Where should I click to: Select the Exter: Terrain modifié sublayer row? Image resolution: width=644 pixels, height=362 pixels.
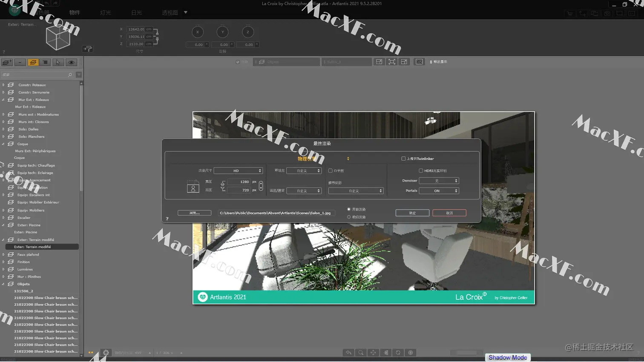[x=42, y=247]
